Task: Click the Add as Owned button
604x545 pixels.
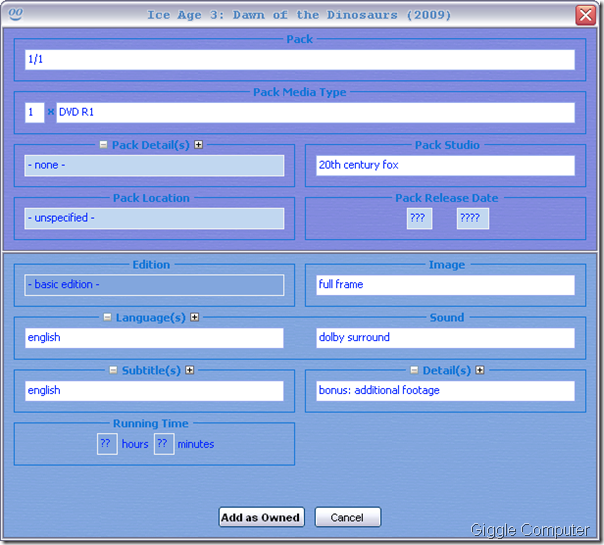Action: [261, 517]
